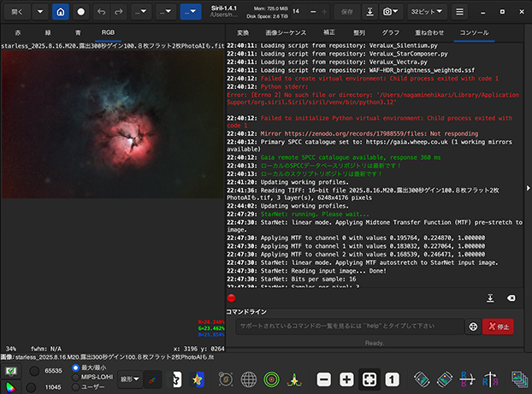Clear the console log output
Viewport: 532px width, 394px height.
(511, 298)
